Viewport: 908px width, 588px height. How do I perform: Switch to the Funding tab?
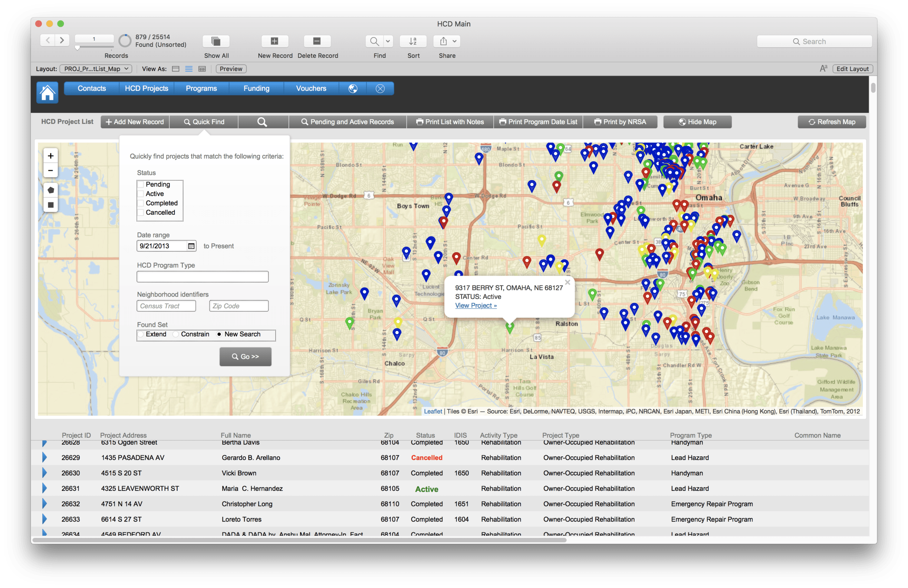click(257, 88)
